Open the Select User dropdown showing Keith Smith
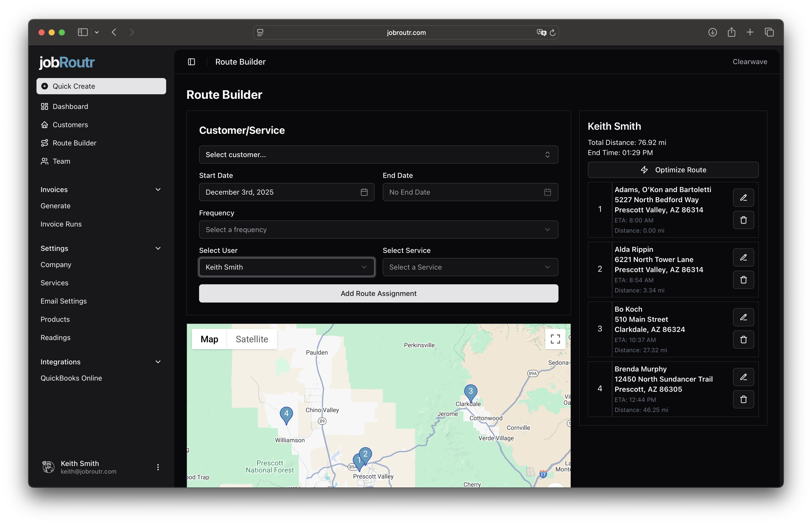 tap(286, 267)
